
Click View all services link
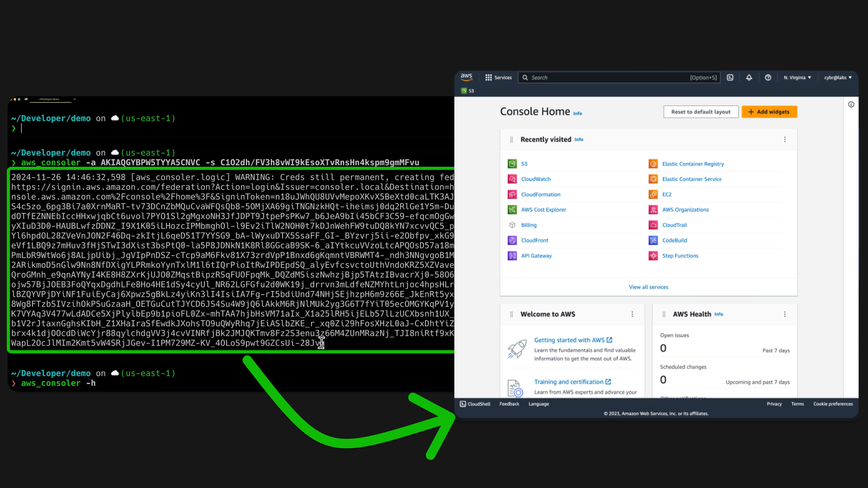(x=648, y=287)
